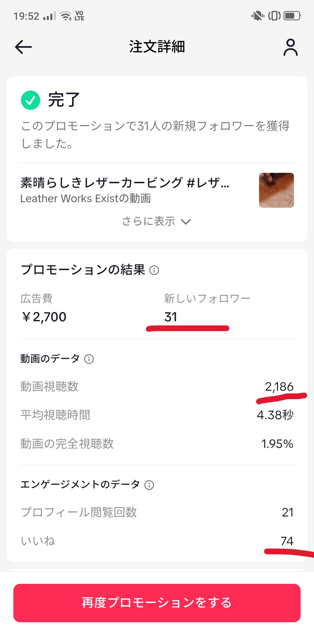Open the profile account icon
Image resolution: width=314 pixels, height=644 pixels.
tap(290, 47)
